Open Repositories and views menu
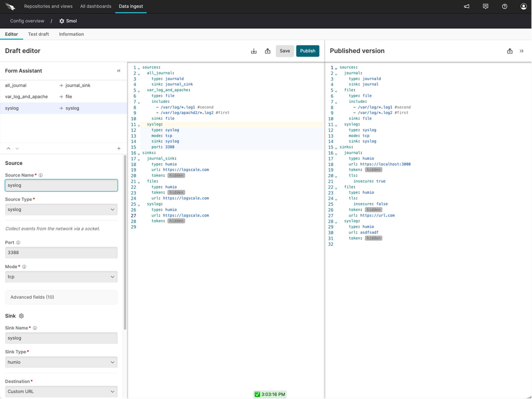 tap(48, 6)
